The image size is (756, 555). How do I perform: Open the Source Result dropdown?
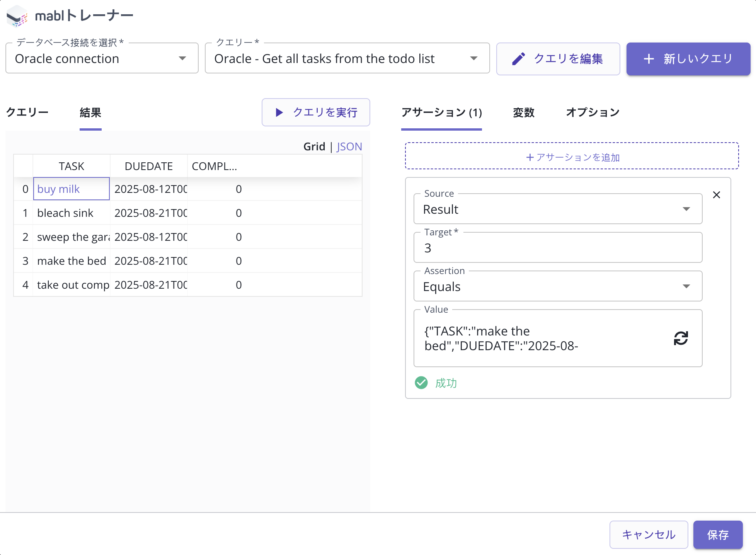click(x=557, y=209)
